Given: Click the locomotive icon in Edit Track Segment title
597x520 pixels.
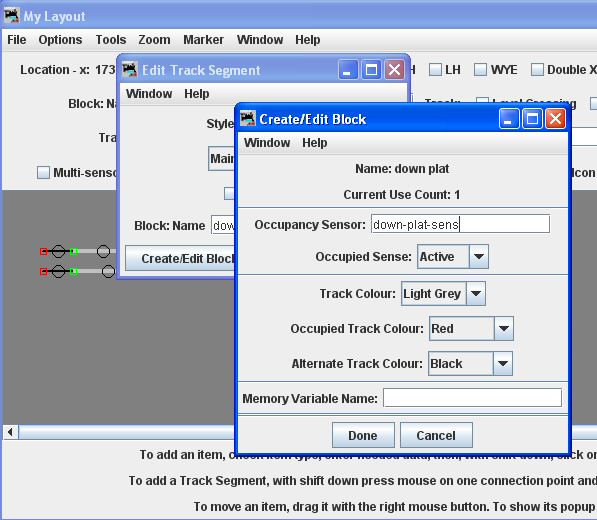Looking at the screenshot, I should tap(129, 70).
